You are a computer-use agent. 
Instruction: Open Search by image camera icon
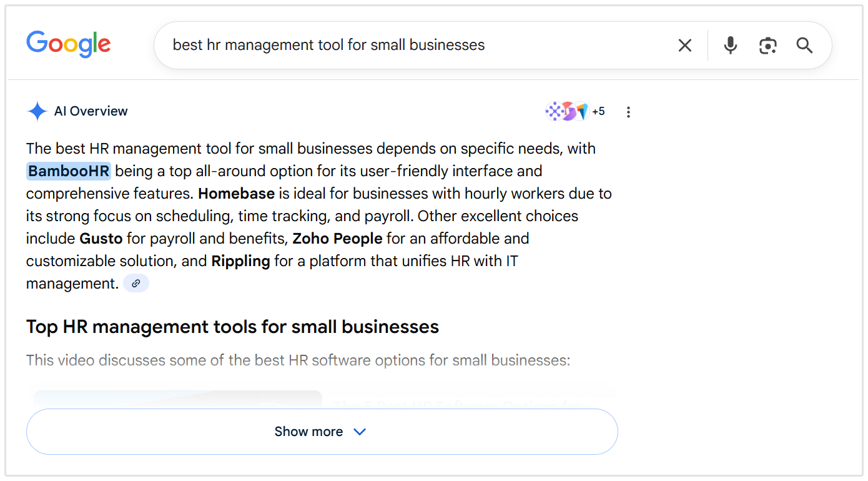(x=767, y=45)
